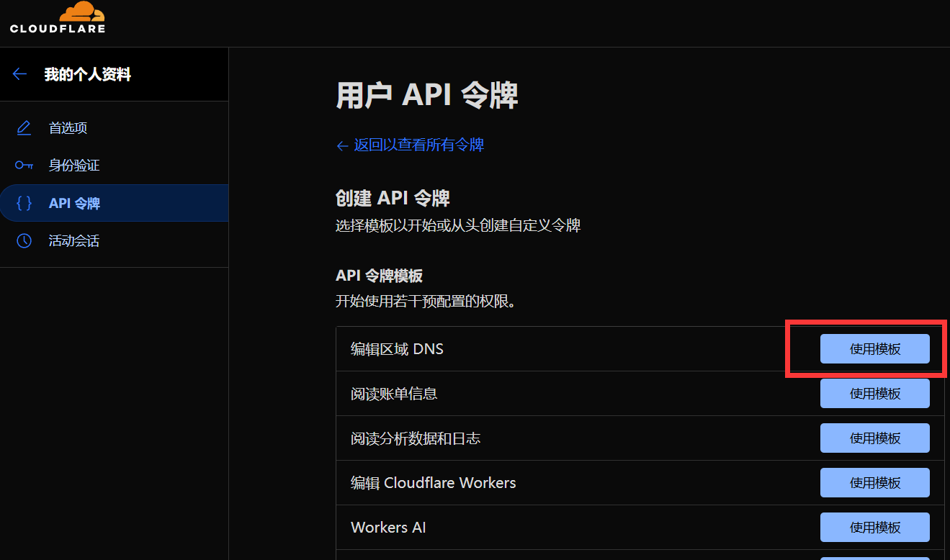
Task: Use the 编辑 Cloudflare Workers template
Action: coord(874,483)
